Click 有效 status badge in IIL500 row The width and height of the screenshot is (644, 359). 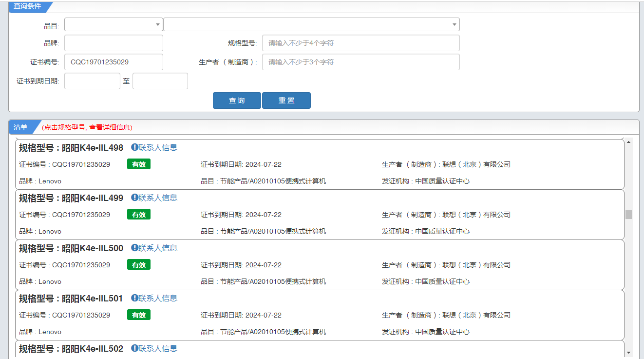coord(139,265)
